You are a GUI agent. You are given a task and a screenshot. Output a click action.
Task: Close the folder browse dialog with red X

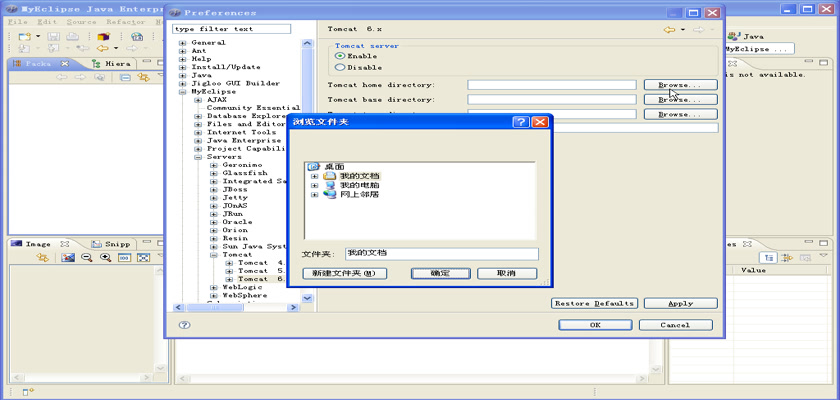pos(540,122)
